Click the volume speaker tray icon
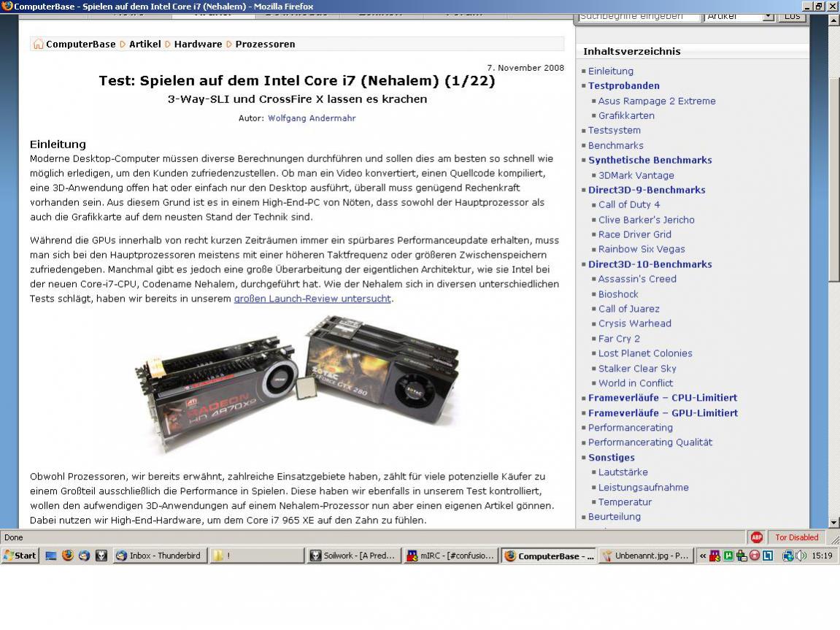Viewport: 840px width, 630px height. pyautogui.click(x=801, y=556)
